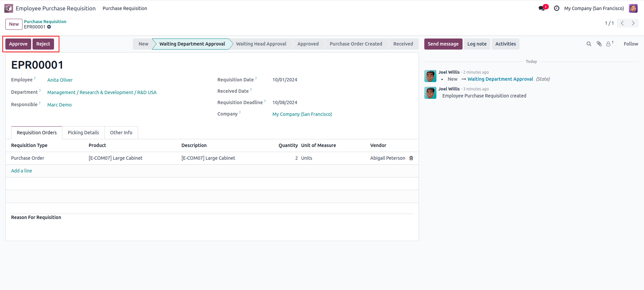Attach files with the paperclip icon
The width and height of the screenshot is (644, 290).
(599, 44)
